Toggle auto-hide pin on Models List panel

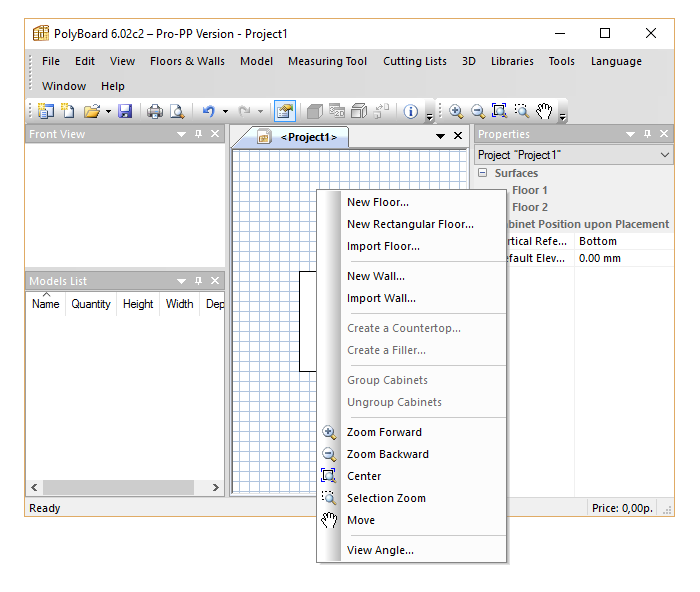coord(198,281)
